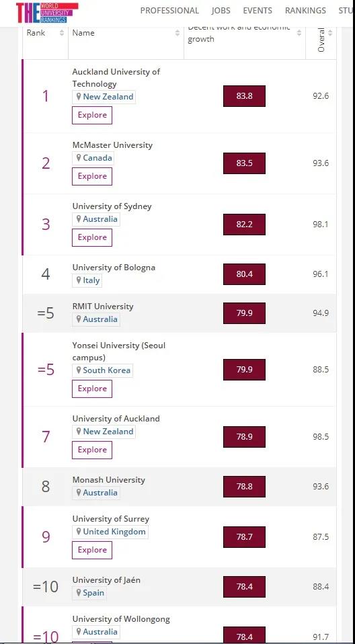
Task: Sort by Overall score column arrows
Action: point(330,33)
